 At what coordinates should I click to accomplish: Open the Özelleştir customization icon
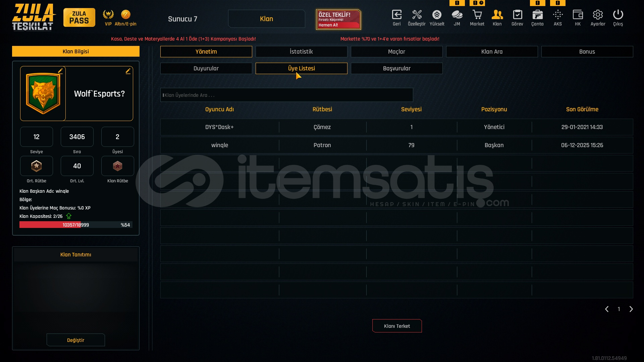(x=417, y=15)
